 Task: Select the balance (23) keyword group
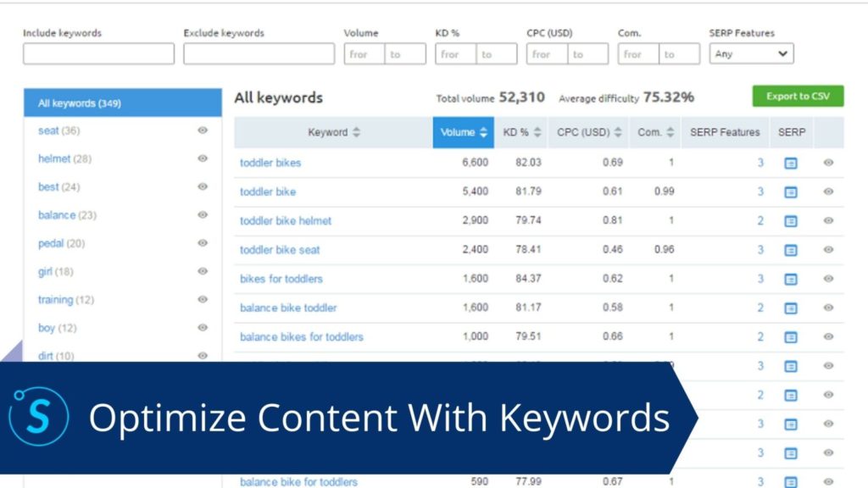[67, 215]
